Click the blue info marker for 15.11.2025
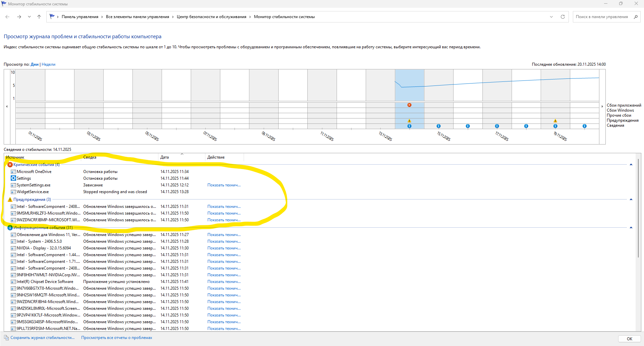The width and height of the screenshot is (644, 346). click(439, 126)
